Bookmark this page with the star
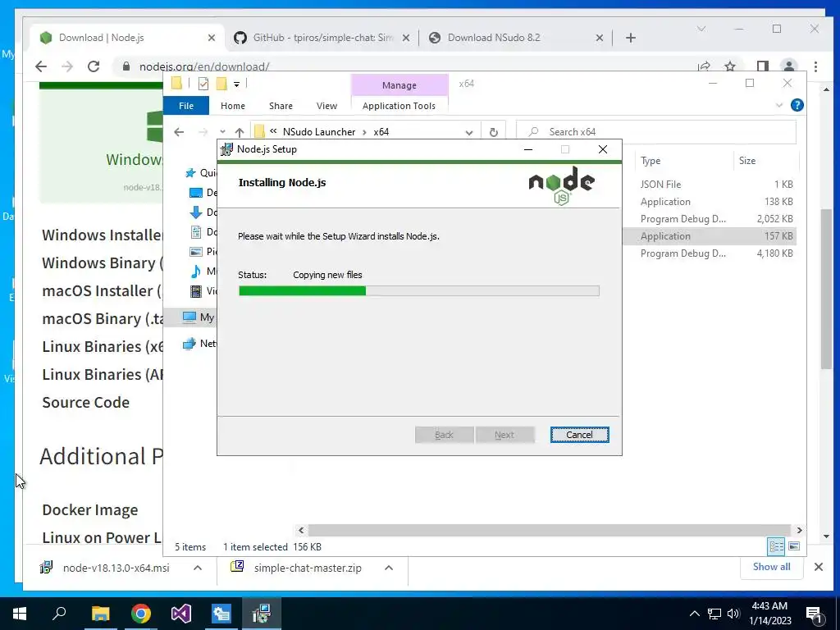The image size is (840, 630). pyautogui.click(x=729, y=66)
